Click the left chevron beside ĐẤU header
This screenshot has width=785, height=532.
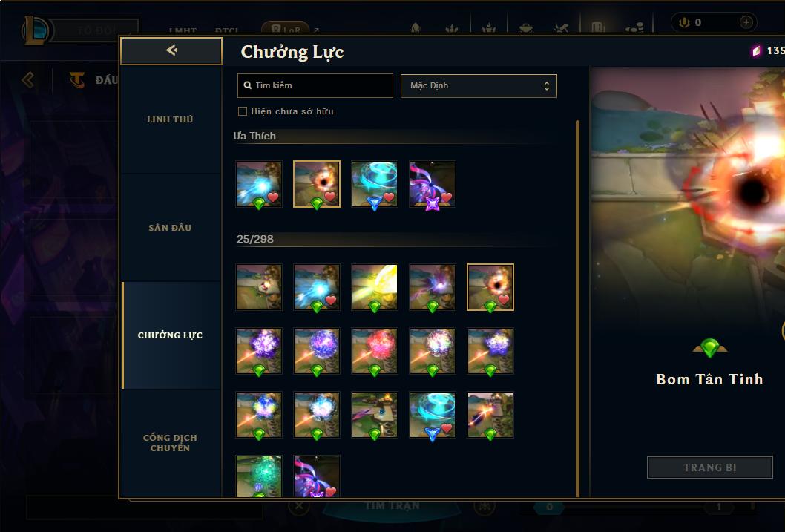(x=28, y=79)
